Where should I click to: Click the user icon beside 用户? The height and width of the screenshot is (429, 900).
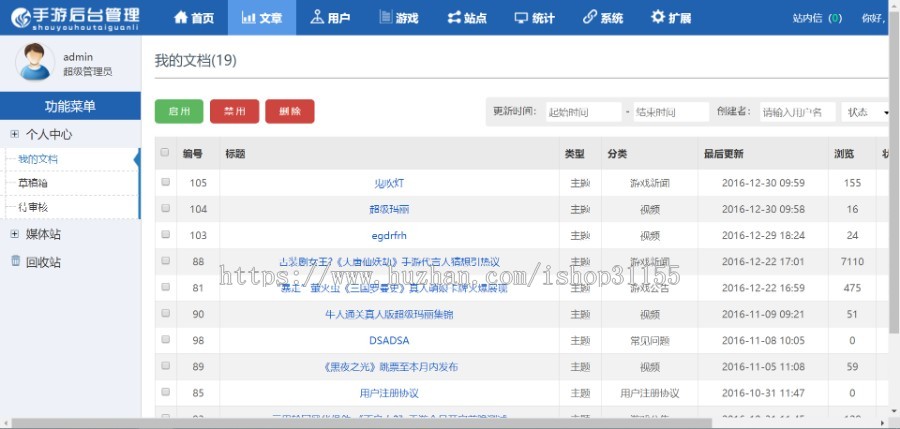tap(317, 17)
